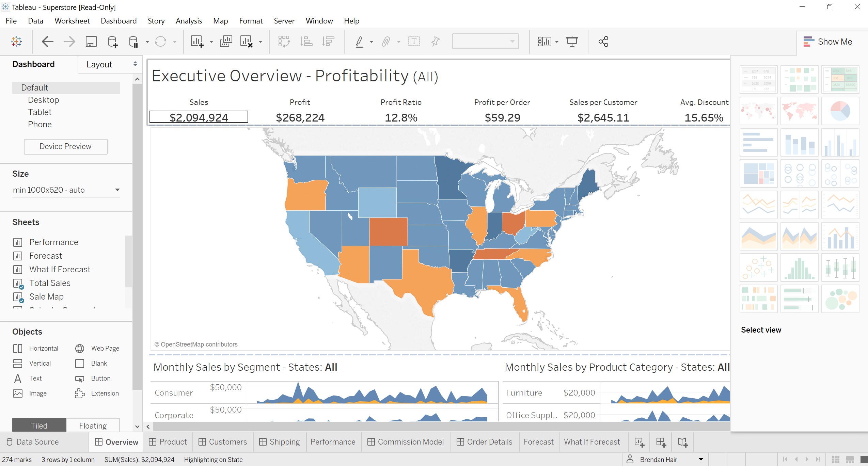Image resolution: width=868 pixels, height=466 pixels.
Task: Click the New Data Source icon
Action: pos(112,42)
